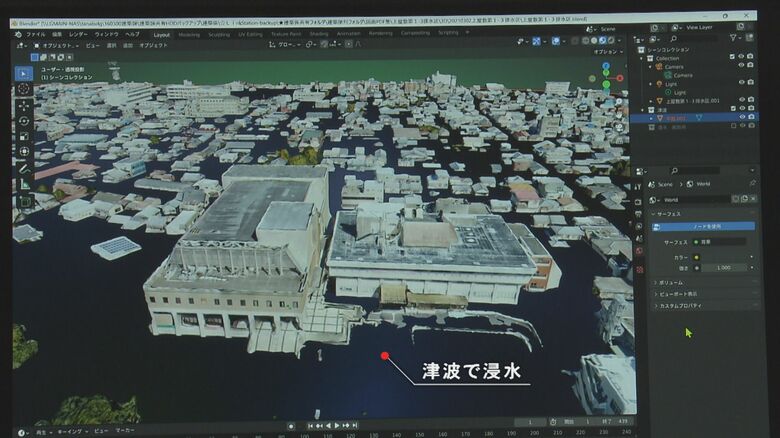Hide the Camera object in outliner
This screenshot has width=780, height=438.
coord(741,66)
